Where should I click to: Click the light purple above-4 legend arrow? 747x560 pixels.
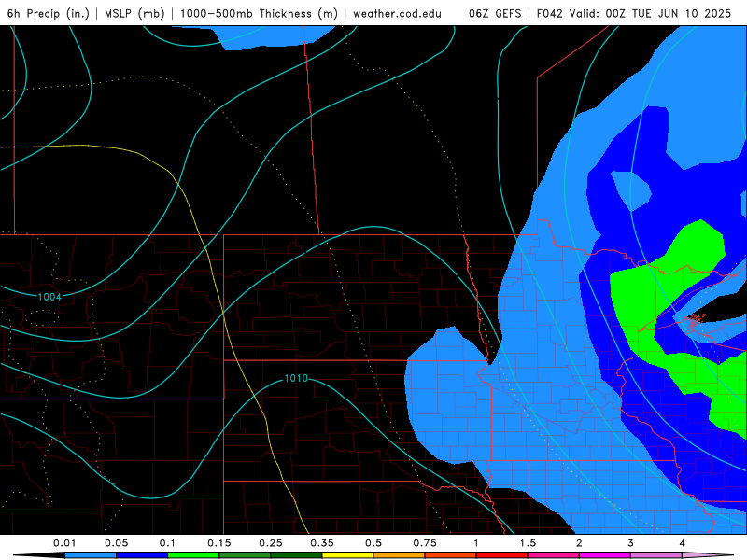708,555
